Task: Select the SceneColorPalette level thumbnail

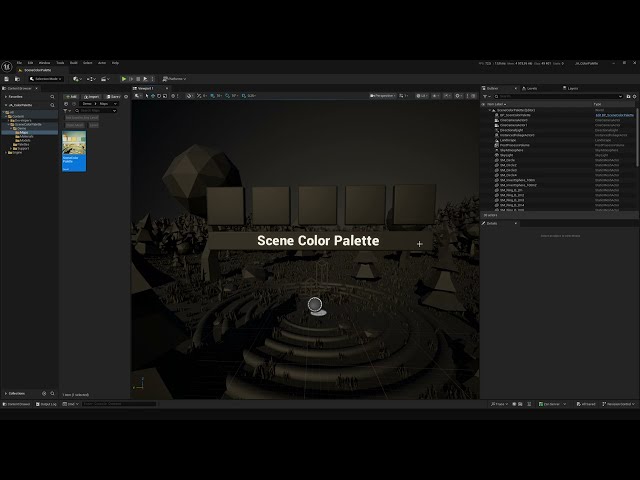Action: (x=74, y=151)
